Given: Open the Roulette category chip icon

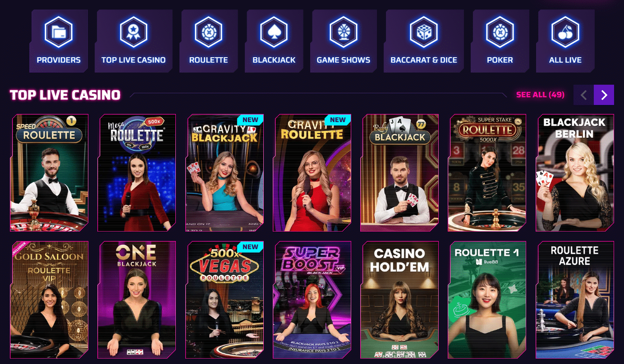Looking at the screenshot, I should pyautogui.click(x=208, y=32).
